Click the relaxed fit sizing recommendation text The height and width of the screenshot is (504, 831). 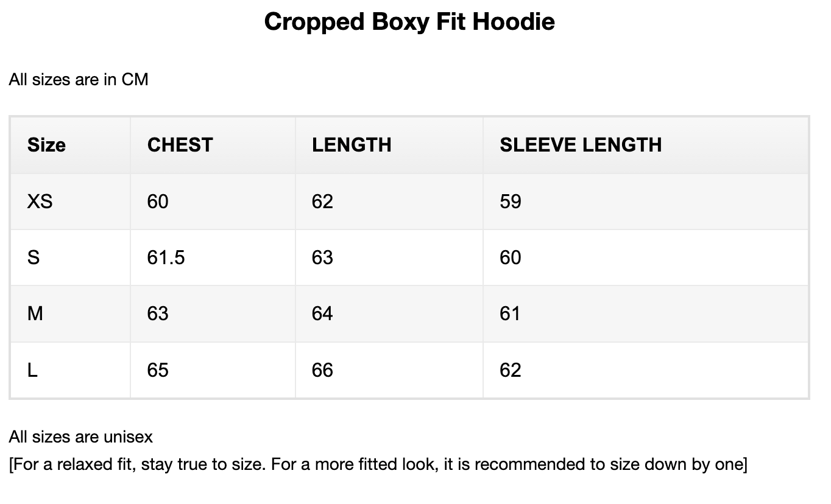click(x=378, y=464)
